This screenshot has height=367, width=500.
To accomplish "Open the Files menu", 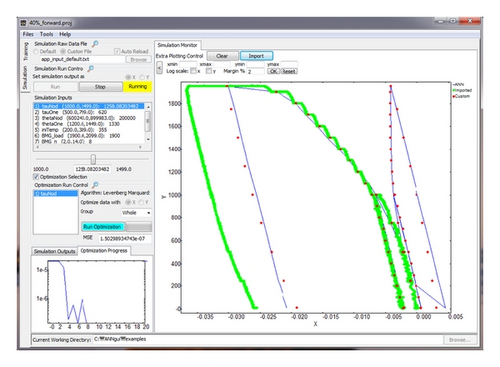I will click(28, 34).
